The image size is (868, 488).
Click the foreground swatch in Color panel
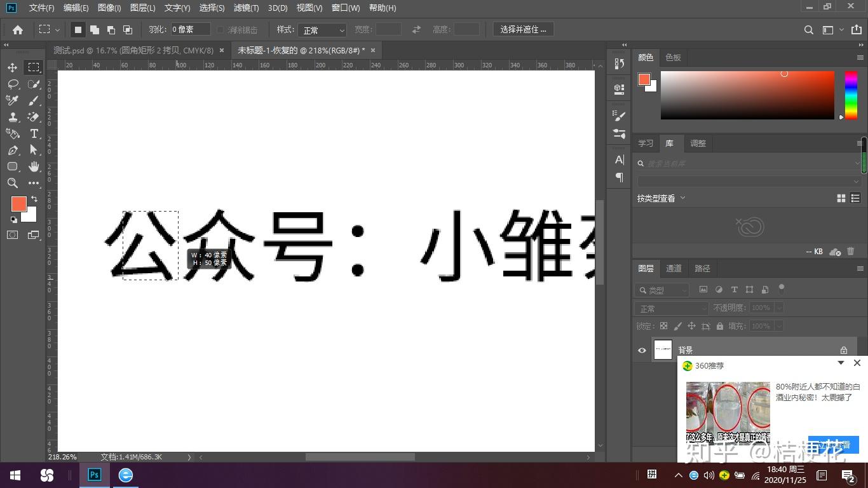(644, 79)
